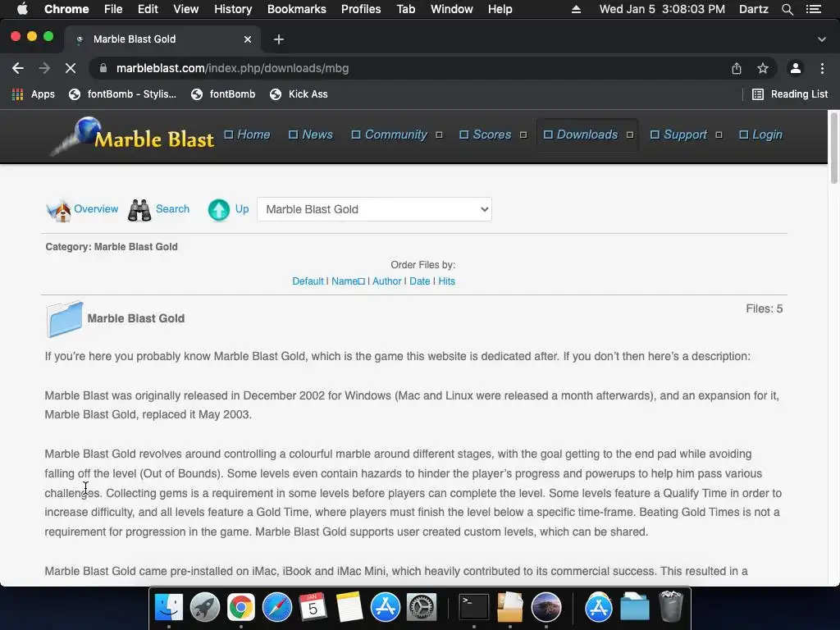The height and width of the screenshot is (630, 840).
Task: Click the Search binoculars icon
Action: tap(139, 210)
